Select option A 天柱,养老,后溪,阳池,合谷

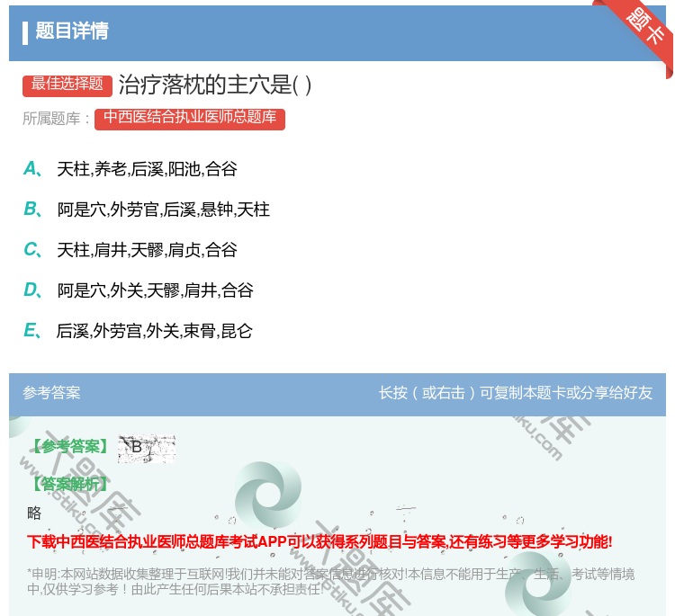tap(147, 169)
